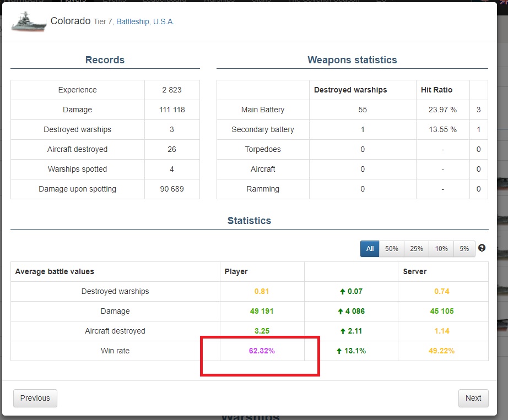Click the win rate difference 13.1%
This screenshot has height=420, width=508.
click(x=351, y=351)
